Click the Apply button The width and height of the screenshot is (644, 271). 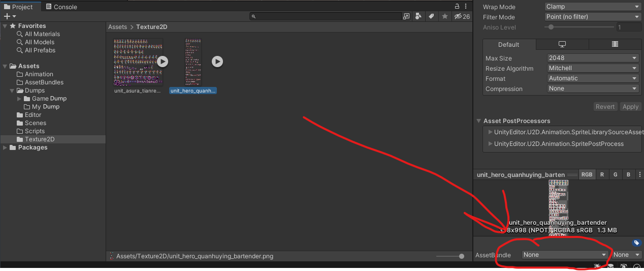[630, 107]
